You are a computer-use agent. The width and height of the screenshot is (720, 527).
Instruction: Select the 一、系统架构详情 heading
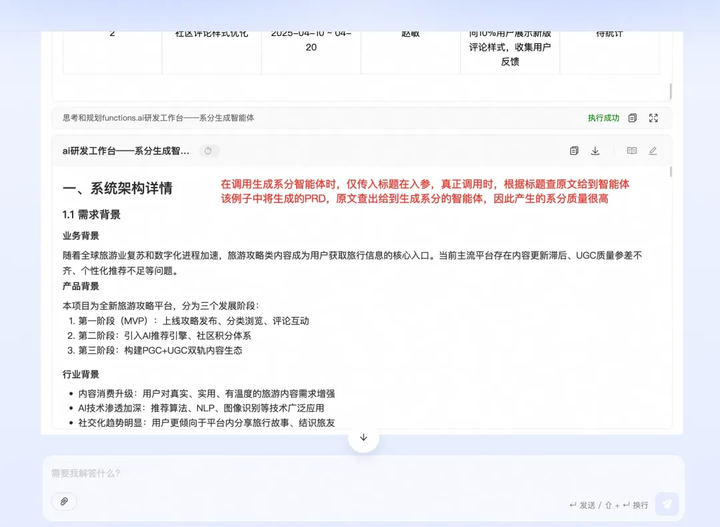tap(117, 188)
